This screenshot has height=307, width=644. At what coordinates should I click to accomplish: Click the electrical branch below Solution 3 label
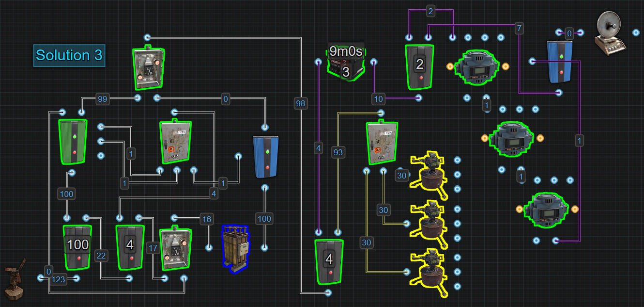click(149, 68)
